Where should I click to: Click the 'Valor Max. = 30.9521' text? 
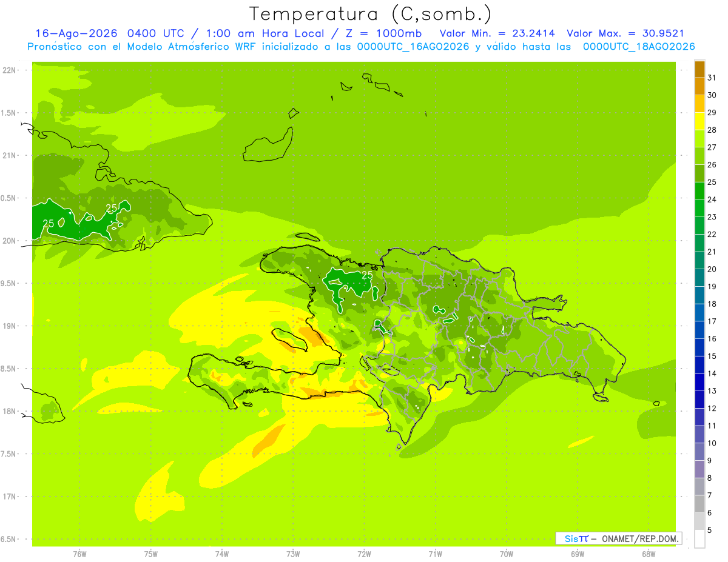pos(625,33)
